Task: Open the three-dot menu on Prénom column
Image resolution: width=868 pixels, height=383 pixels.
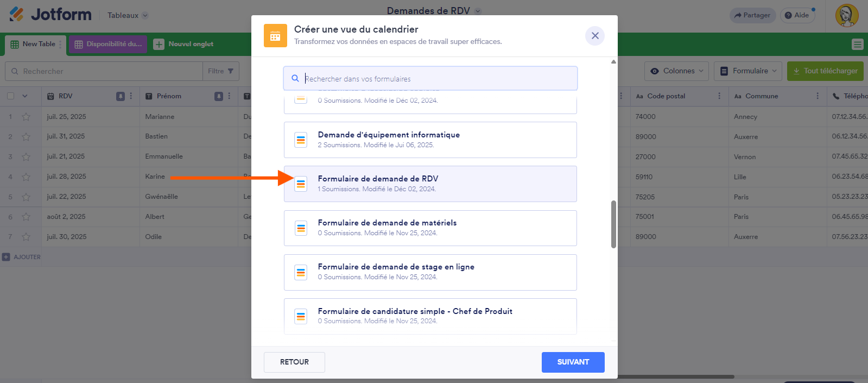Action: [230, 96]
